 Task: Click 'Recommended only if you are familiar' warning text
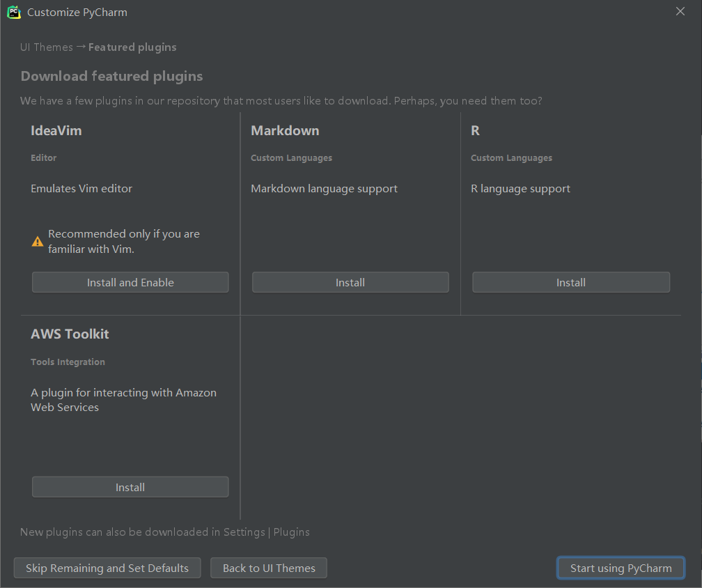[124, 241]
